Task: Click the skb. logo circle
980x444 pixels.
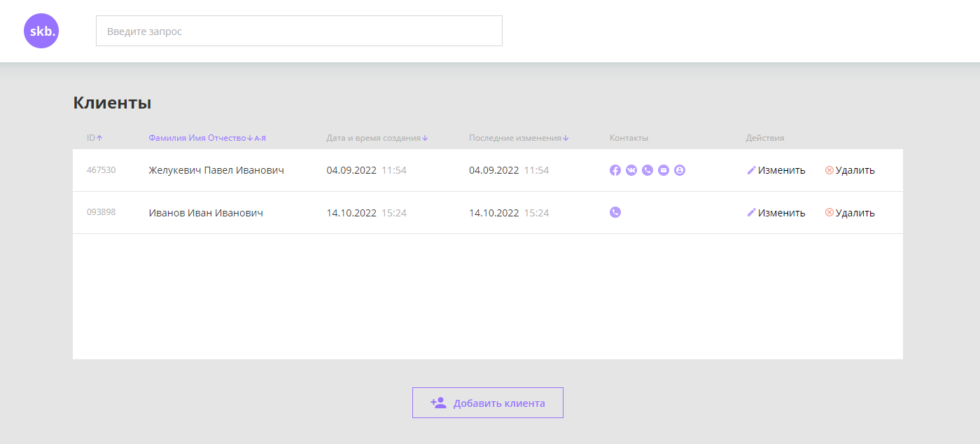Action: coord(41,31)
